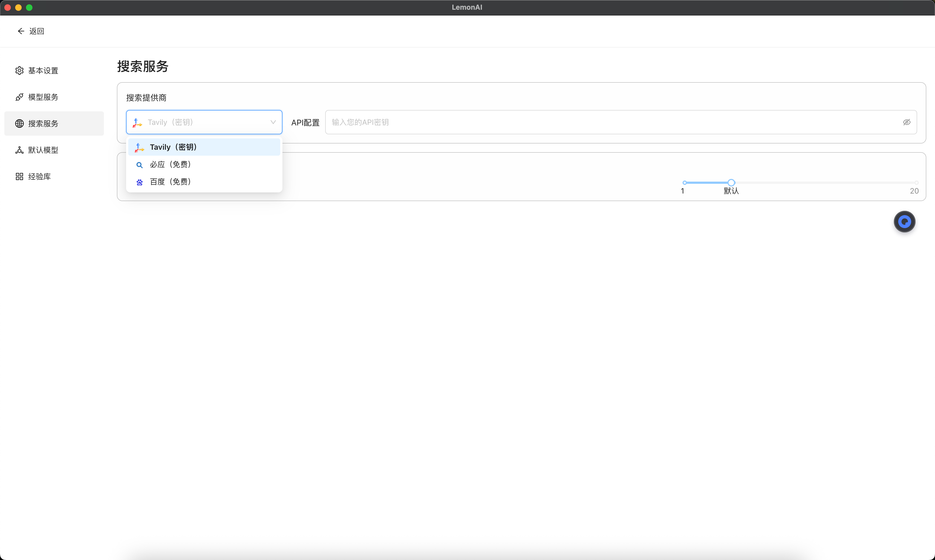Click the API密钥 input field

(x=612, y=122)
